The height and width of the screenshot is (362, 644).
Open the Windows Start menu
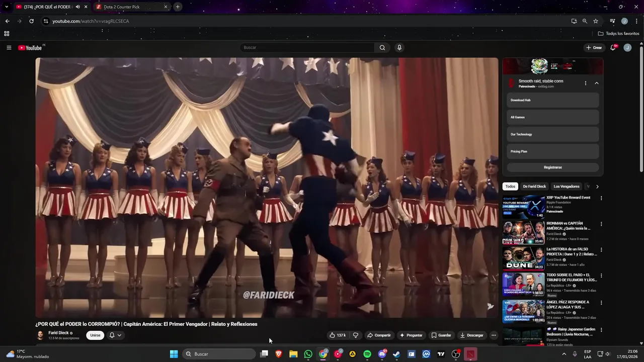[x=174, y=354]
